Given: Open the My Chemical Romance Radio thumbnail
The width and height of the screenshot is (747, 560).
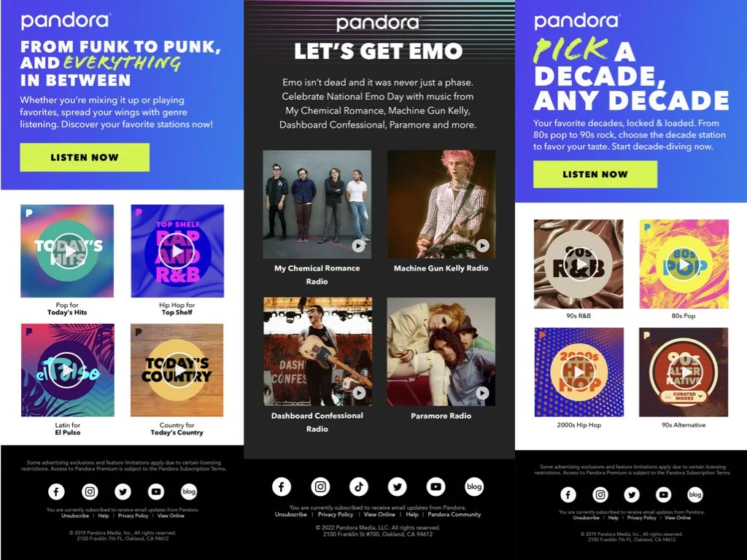Looking at the screenshot, I should click(317, 204).
